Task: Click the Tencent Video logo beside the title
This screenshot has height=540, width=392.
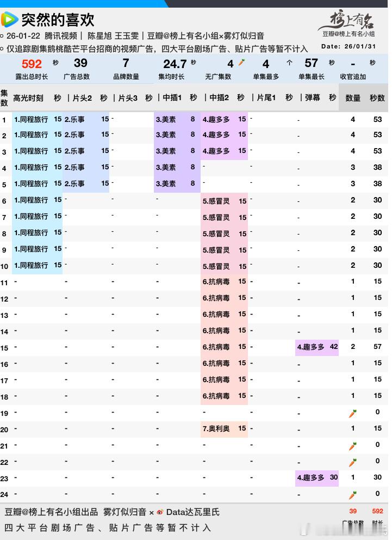Action: coord(9,19)
